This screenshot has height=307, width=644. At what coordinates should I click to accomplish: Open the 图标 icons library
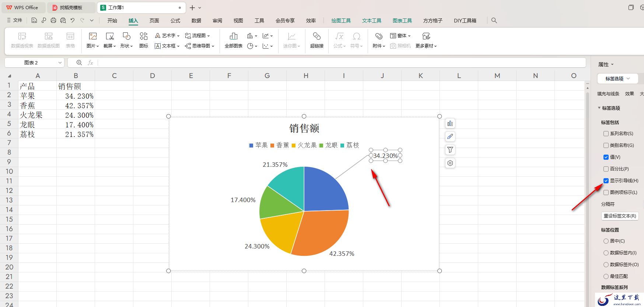[144, 40]
